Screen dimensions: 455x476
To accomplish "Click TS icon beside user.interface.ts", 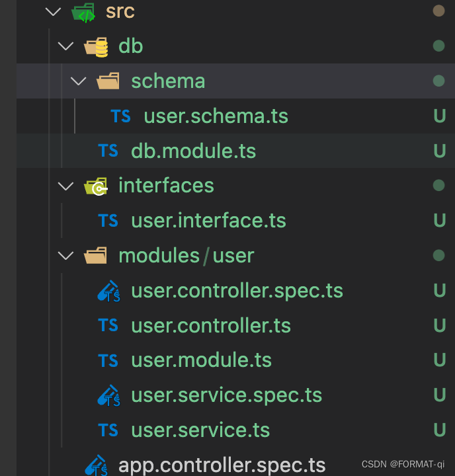I will (108, 220).
